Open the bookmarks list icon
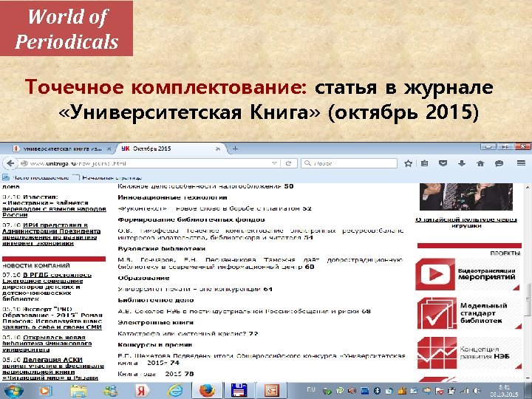 tap(424, 163)
